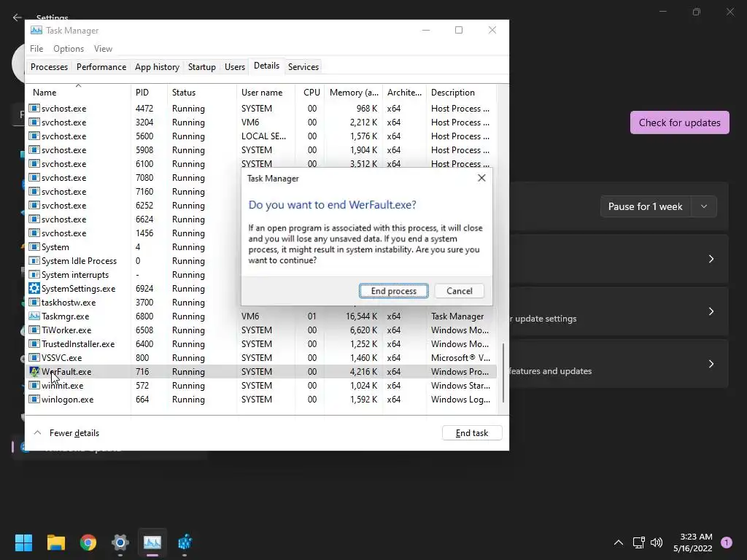Select the WerFault.exe process icon

click(34, 371)
